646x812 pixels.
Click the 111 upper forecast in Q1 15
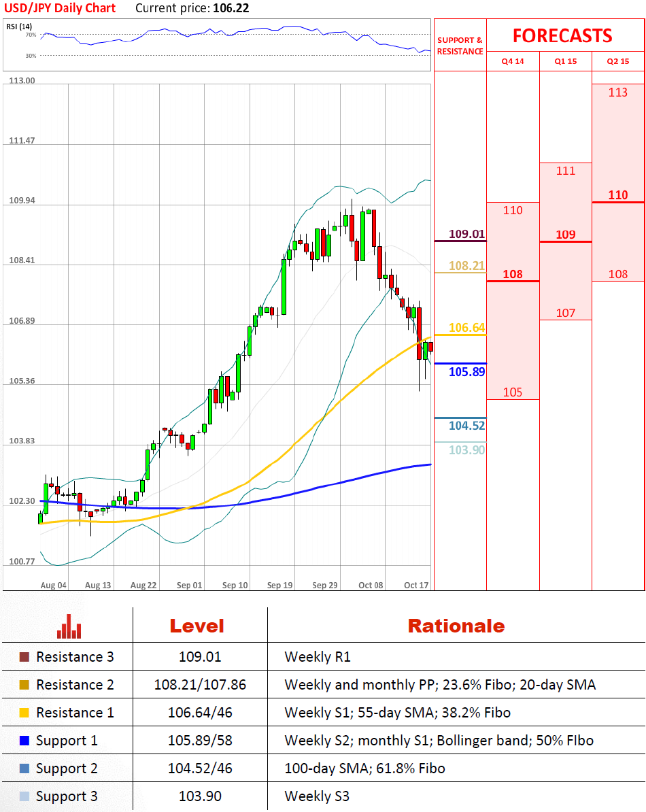pos(565,171)
